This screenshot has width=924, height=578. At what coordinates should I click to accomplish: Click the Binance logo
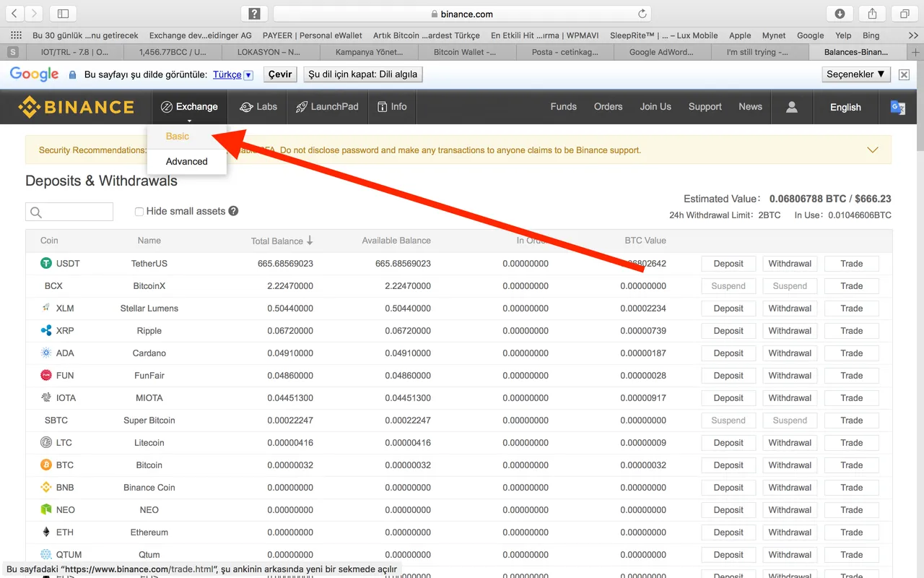(x=76, y=107)
